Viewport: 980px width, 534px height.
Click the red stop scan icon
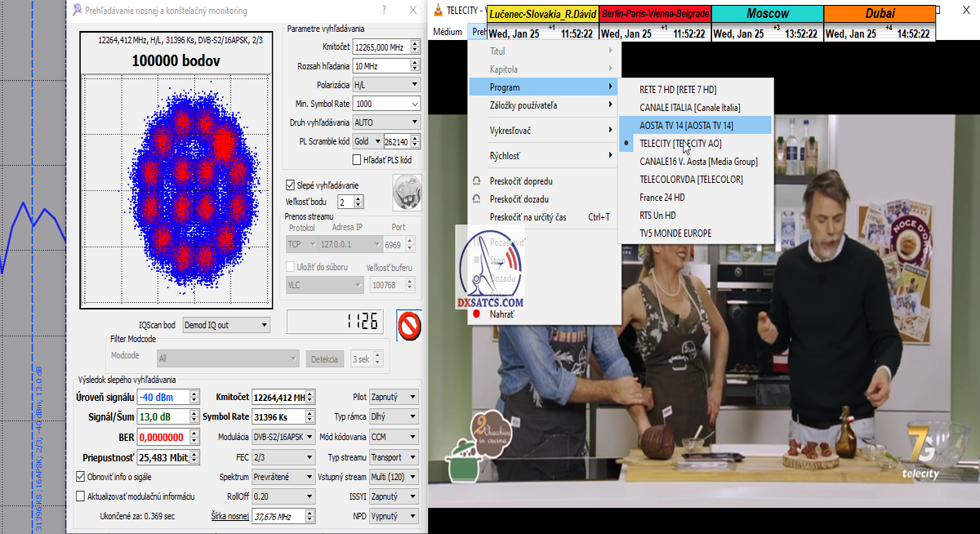pos(408,325)
